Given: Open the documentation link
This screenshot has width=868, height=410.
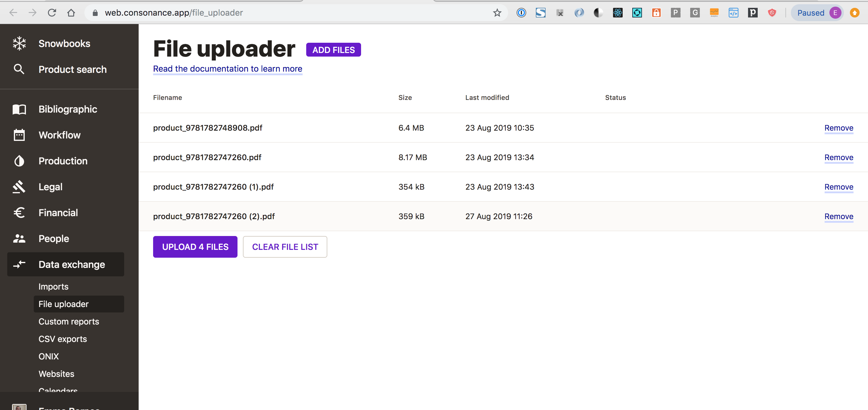Looking at the screenshot, I should coord(228,69).
